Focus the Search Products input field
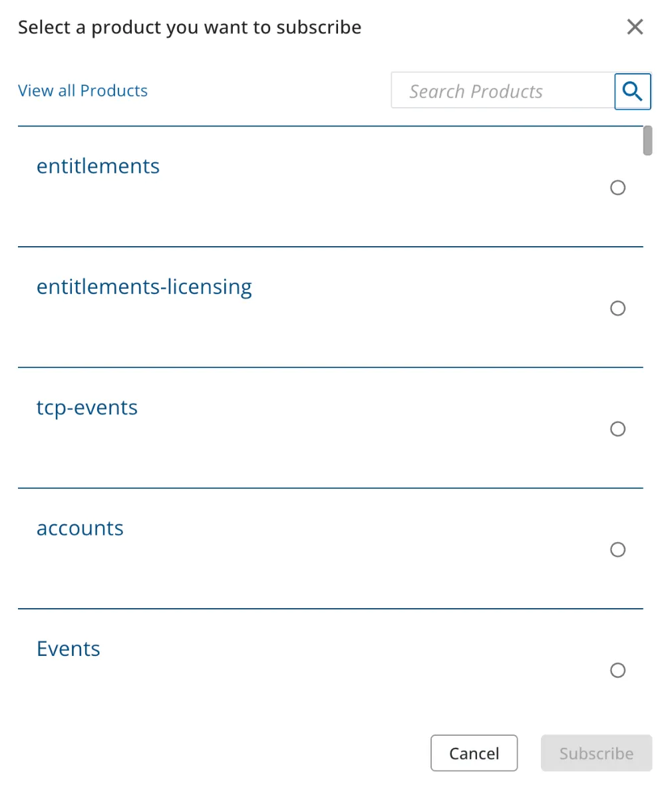Image resolution: width=672 pixels, height=797 pixels. (x=503, y=90)
